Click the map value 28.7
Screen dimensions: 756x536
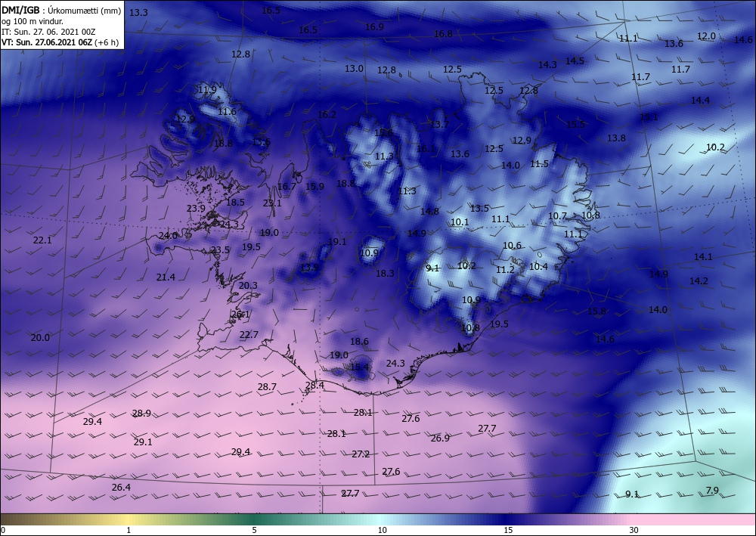(x=267, y=386)
